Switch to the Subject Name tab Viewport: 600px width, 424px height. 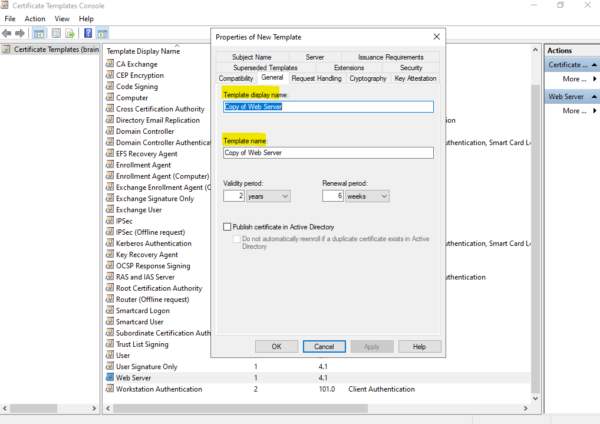[x=252, y=57]
